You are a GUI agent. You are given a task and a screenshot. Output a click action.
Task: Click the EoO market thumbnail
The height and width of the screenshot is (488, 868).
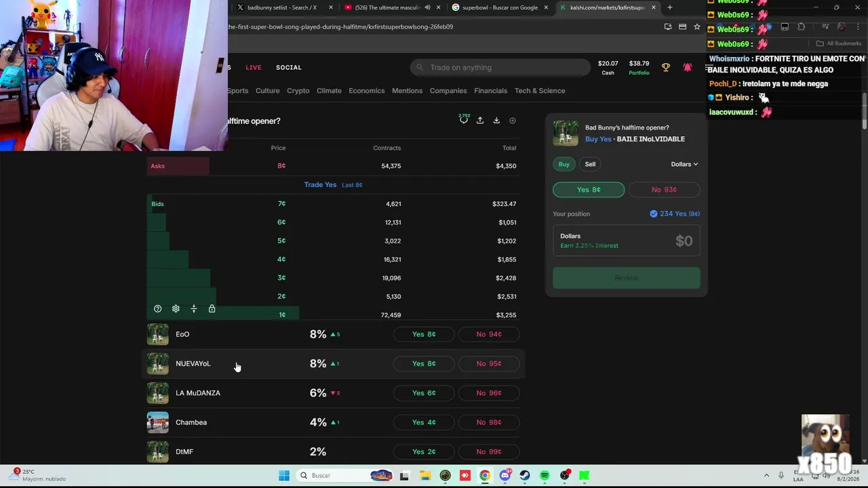pyautogui.click(x=157, y=334)
